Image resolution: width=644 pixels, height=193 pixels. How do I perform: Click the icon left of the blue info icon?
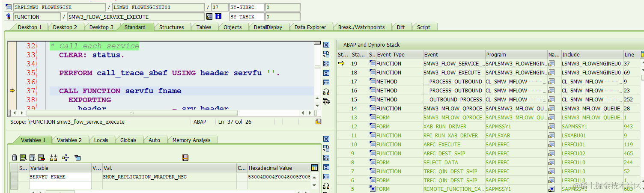click(x=209, y=17)
